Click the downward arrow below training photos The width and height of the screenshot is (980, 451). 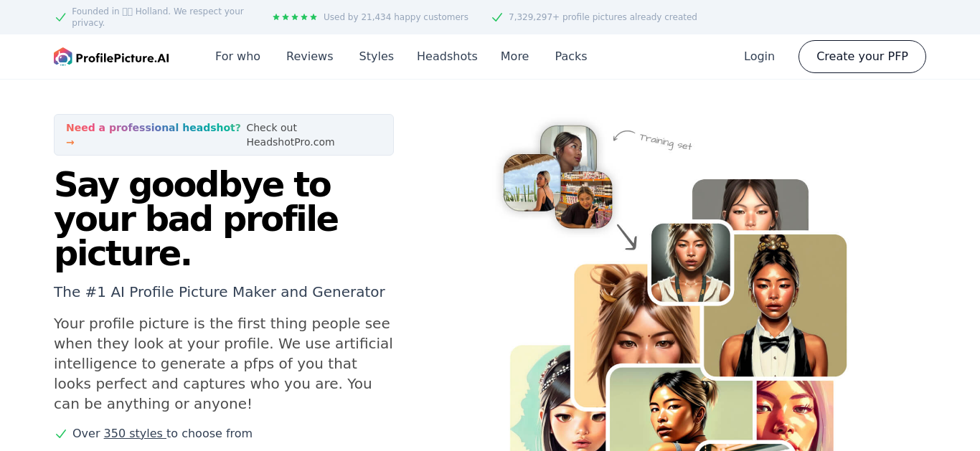(627, 237)
